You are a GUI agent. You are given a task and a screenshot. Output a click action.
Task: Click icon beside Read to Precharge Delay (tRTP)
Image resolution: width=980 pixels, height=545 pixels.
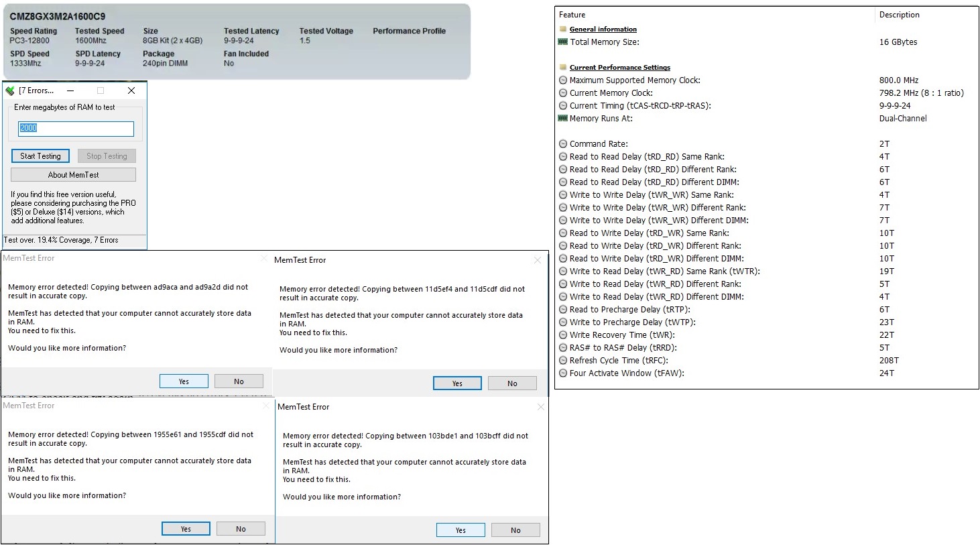[x=563, y=309]
